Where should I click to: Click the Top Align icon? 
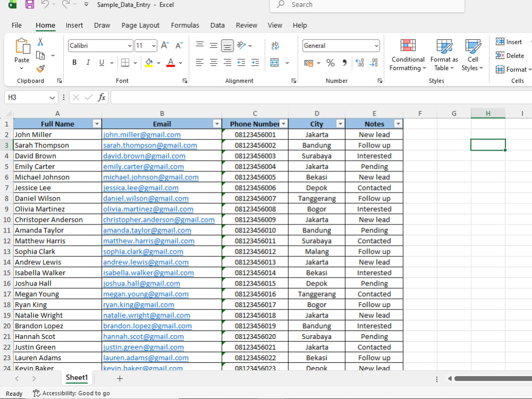(200, 45)
